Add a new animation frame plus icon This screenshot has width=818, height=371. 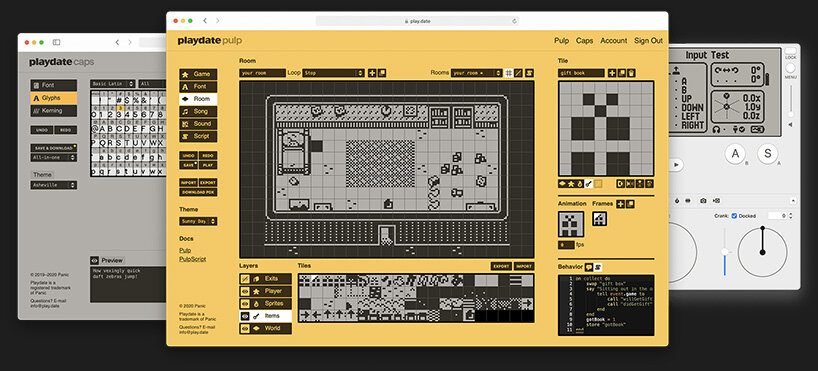[x=620, y=204]
